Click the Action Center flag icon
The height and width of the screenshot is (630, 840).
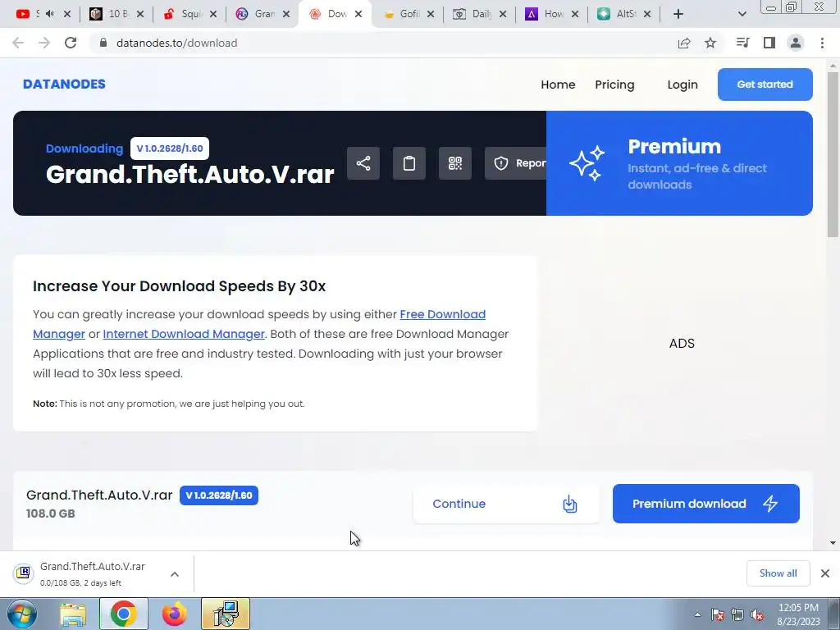718,614
